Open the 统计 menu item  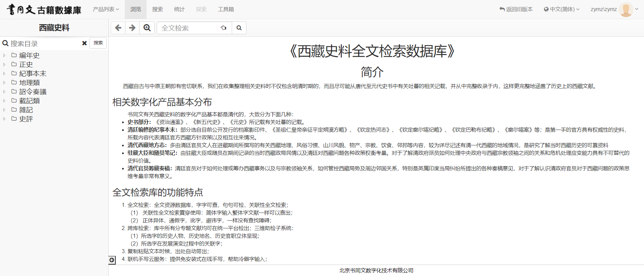click(x=179, y=9)
